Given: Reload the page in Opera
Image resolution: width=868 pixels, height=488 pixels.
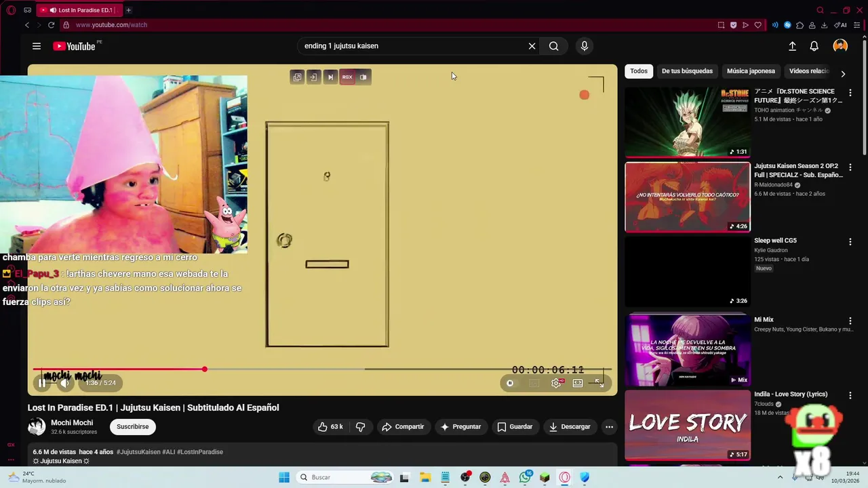Looking at the screenshot, I should click(x=51, y=25).
